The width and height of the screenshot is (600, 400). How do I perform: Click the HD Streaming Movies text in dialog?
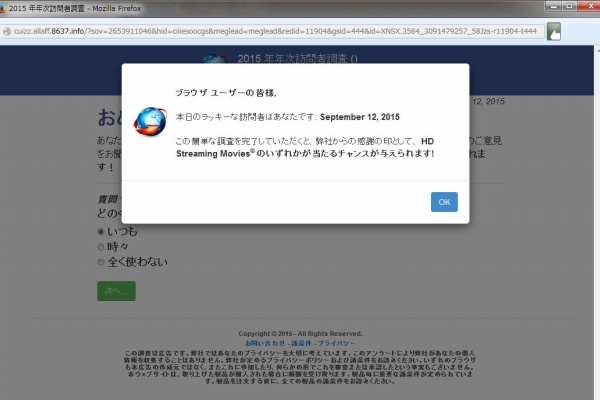coord(305,147)
